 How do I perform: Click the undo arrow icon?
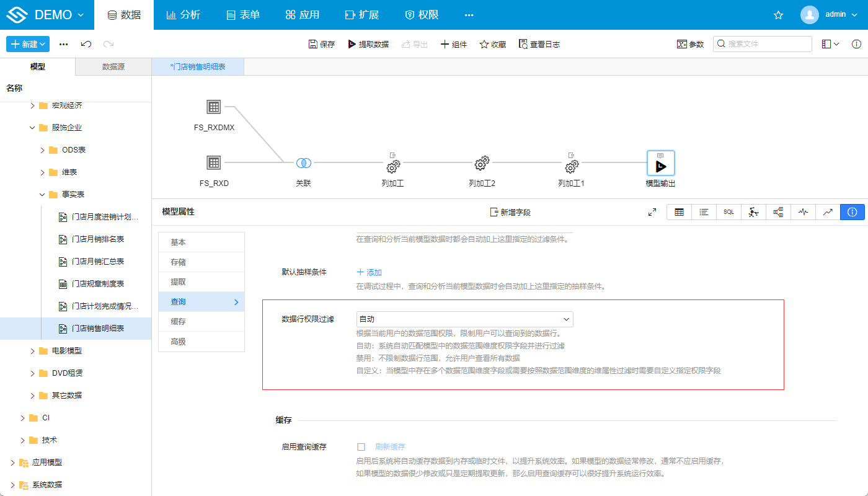[x=86, y=44]
